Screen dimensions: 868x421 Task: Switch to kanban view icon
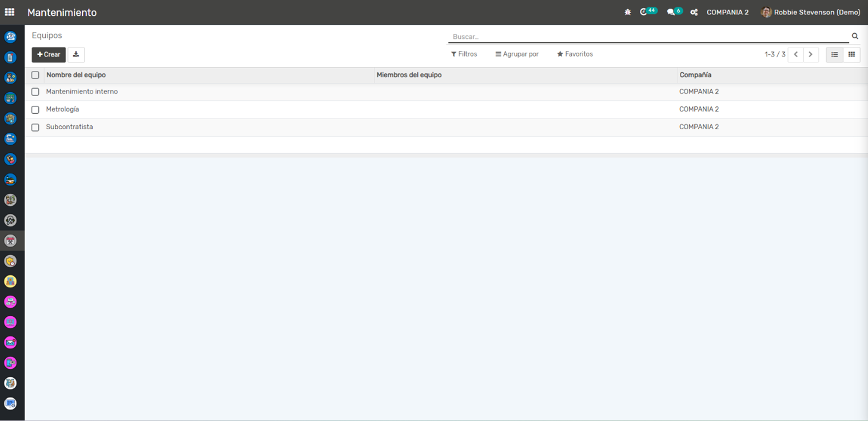coord(851,54)
